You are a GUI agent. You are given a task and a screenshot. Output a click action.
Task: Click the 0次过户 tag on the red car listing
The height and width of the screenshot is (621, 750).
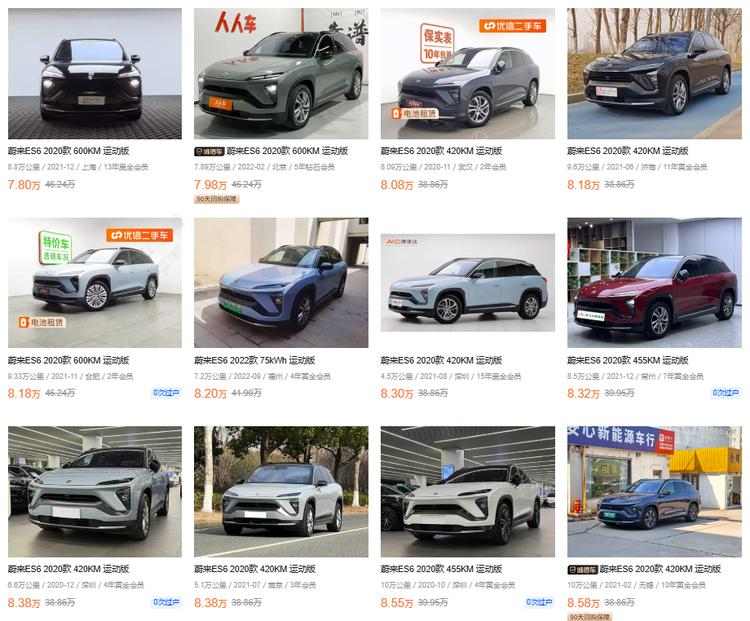point(726,393)
